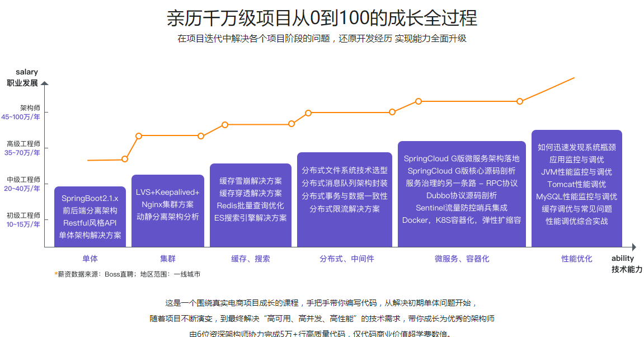Open the SpringCloud G版微服务架构落地 block
The width and height of the screenshot is (644, 337).
point(462,194)
